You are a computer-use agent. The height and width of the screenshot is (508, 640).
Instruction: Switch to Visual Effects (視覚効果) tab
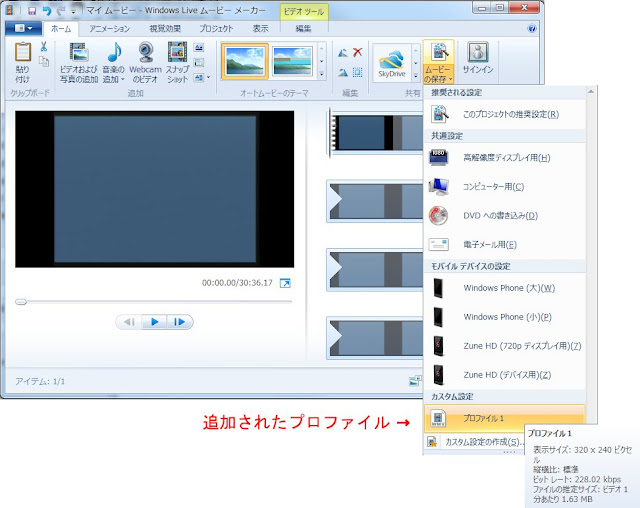coord(165,29)
